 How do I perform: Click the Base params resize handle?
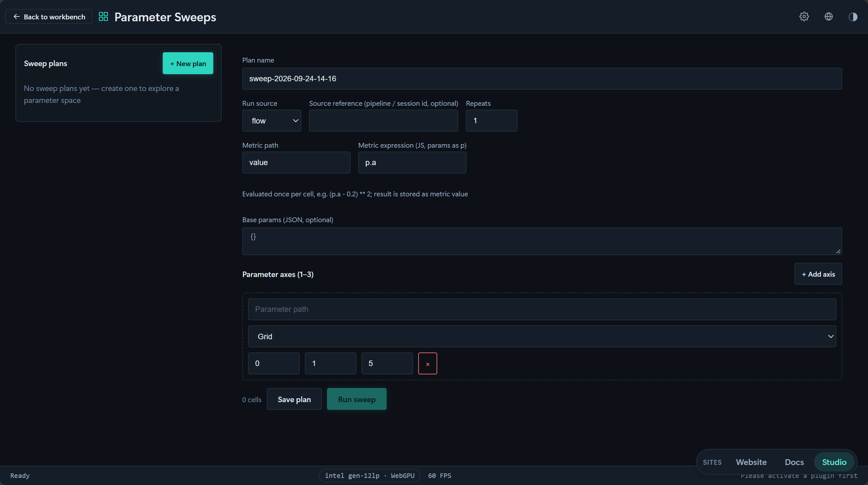[x=838, y=251]
